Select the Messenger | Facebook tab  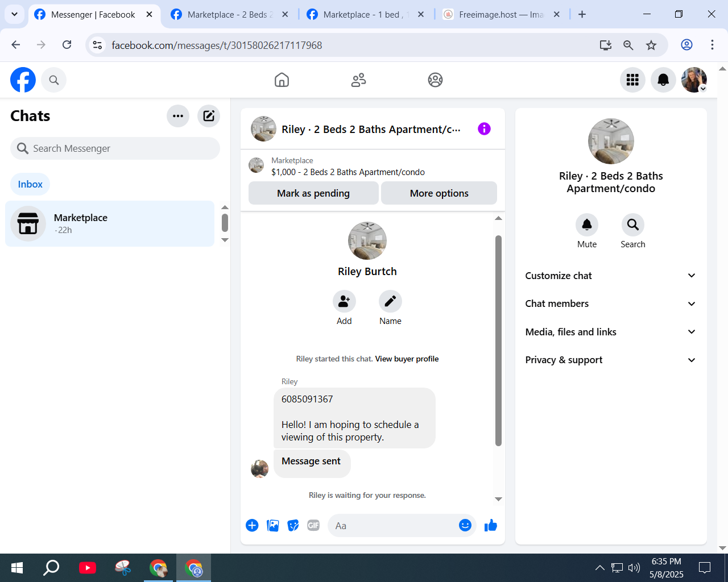coord(94,15)
